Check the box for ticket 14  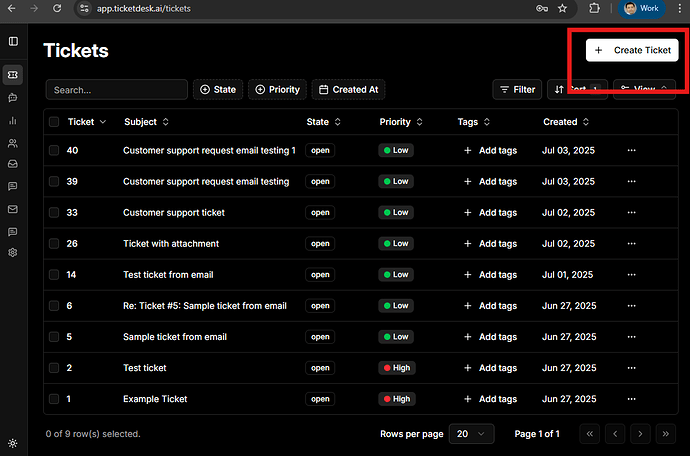pos(54,275)
